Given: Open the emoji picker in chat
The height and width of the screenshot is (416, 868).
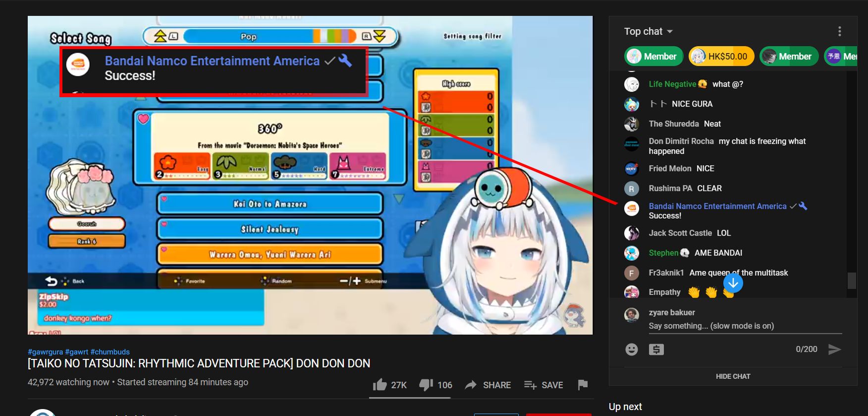Looking at the screenshot, I should coord(632,350).
